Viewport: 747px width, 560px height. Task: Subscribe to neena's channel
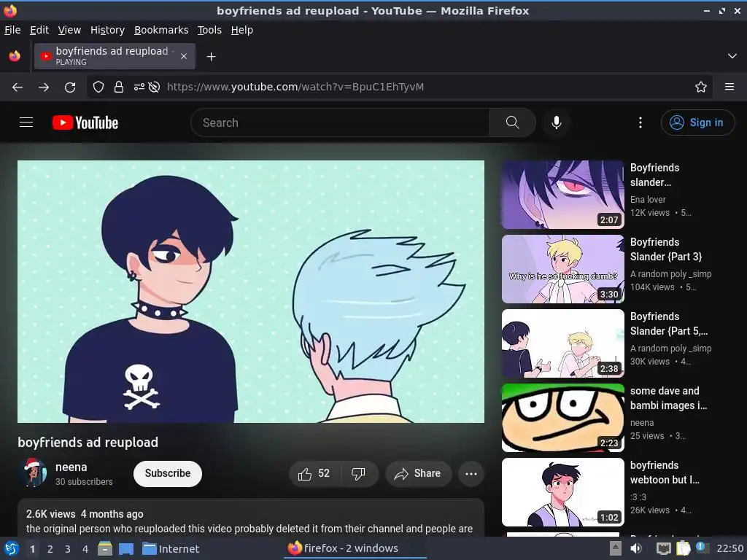click(x=168, y=473)
